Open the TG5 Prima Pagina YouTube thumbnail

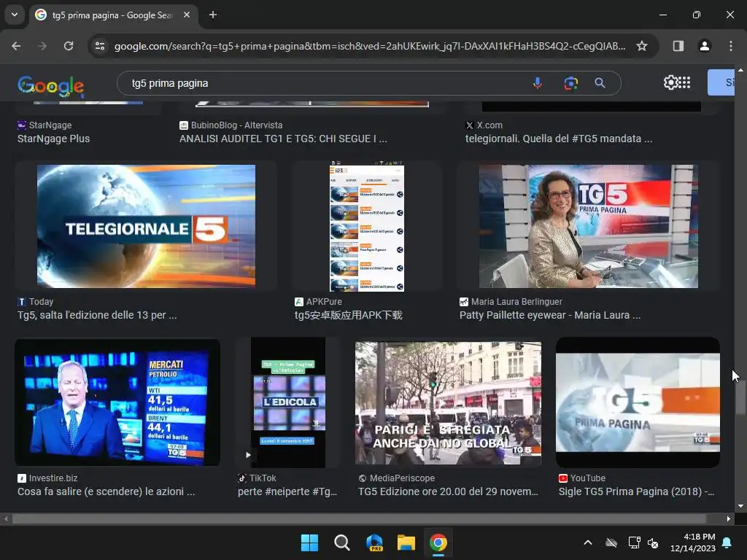coord(638,402)
